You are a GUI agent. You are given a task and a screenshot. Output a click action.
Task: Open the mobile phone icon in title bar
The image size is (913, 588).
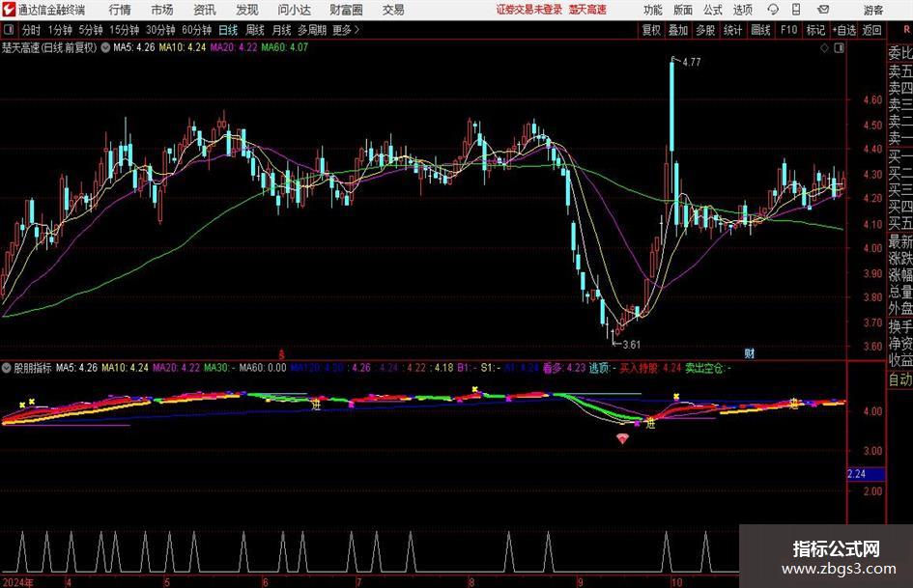coord(796,10)
